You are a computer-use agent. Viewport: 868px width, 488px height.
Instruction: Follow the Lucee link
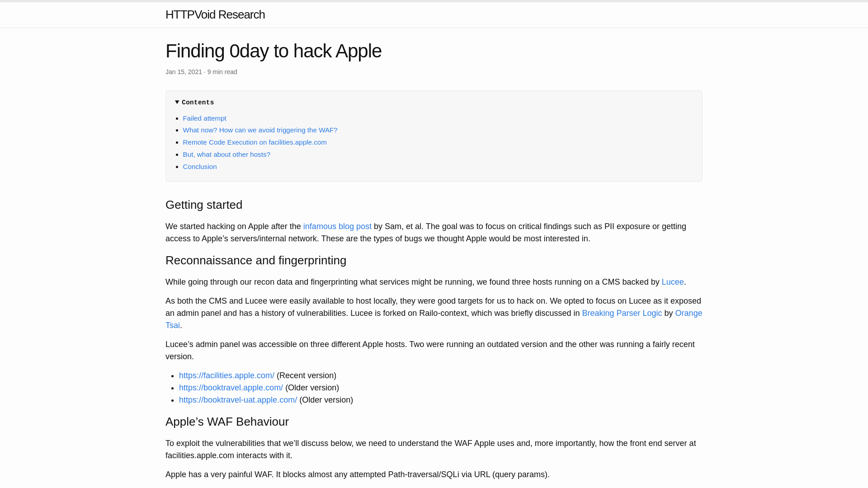(673, 282)
